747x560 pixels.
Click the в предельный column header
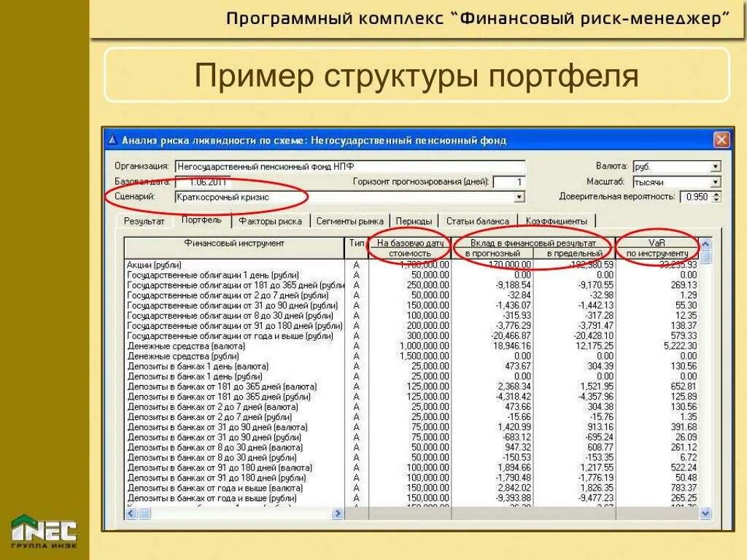click(574, 253)
